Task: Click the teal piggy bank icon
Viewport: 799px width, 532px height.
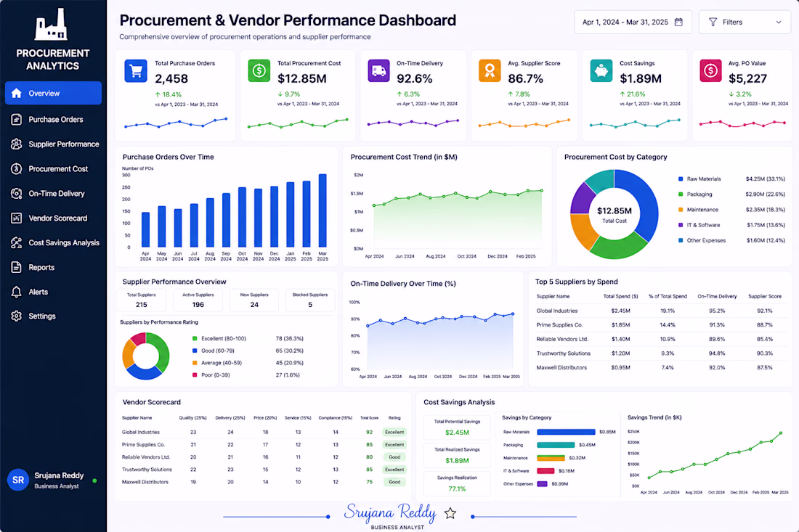Action: pos(601,70)
